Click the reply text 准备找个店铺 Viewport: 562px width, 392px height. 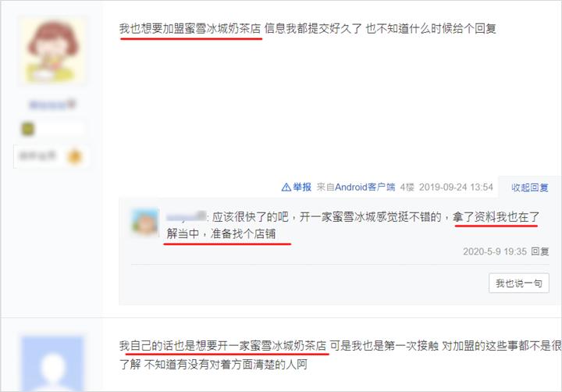244,233
